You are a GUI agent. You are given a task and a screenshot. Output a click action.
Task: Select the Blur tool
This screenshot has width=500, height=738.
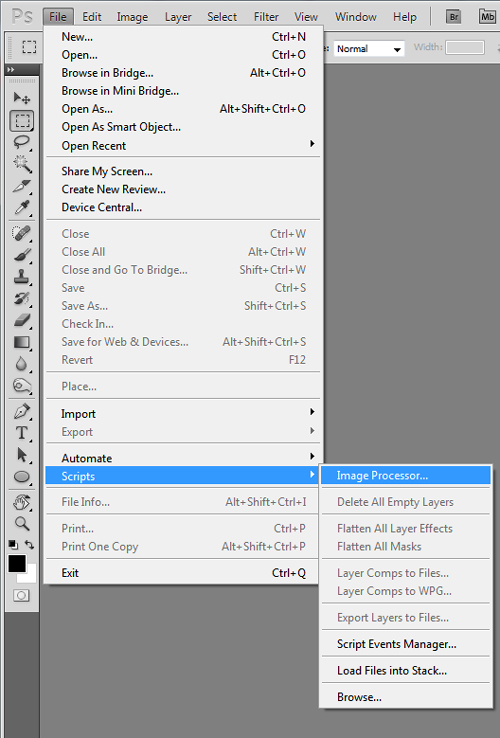[x=22, y=364]
